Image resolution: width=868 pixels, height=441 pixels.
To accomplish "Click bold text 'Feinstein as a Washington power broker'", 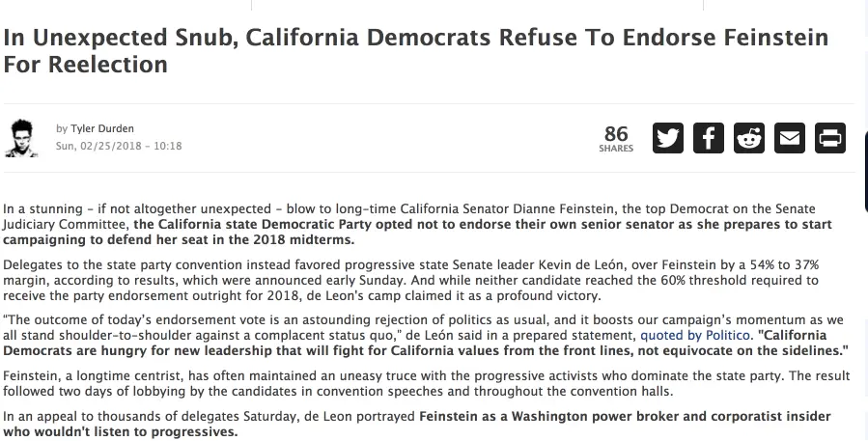I will pyautogui.click(x=618, y=416).
